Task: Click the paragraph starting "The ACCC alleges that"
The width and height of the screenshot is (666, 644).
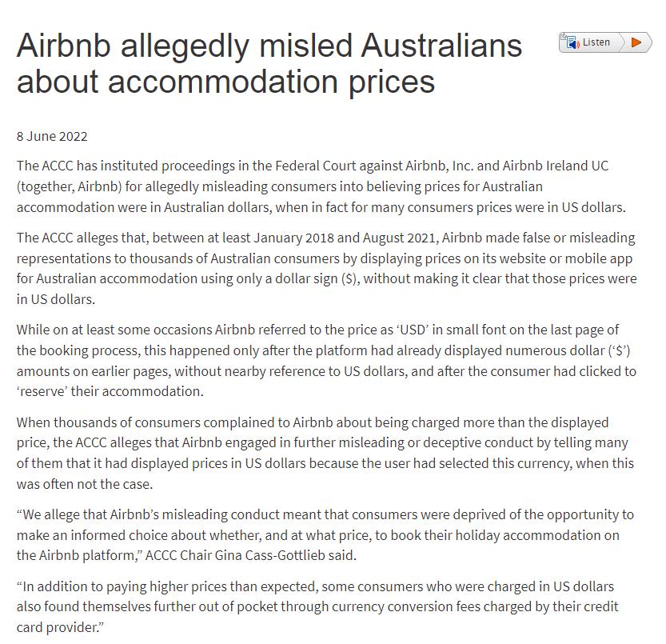Action: point(327,268)
